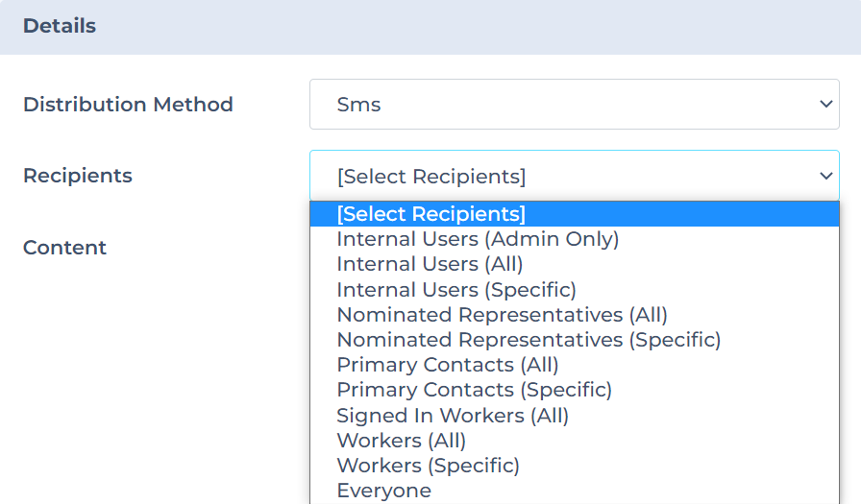Choose Workers (Specific) option
Viewport: 861px width, 504px height.
click(x=428, y=466)
